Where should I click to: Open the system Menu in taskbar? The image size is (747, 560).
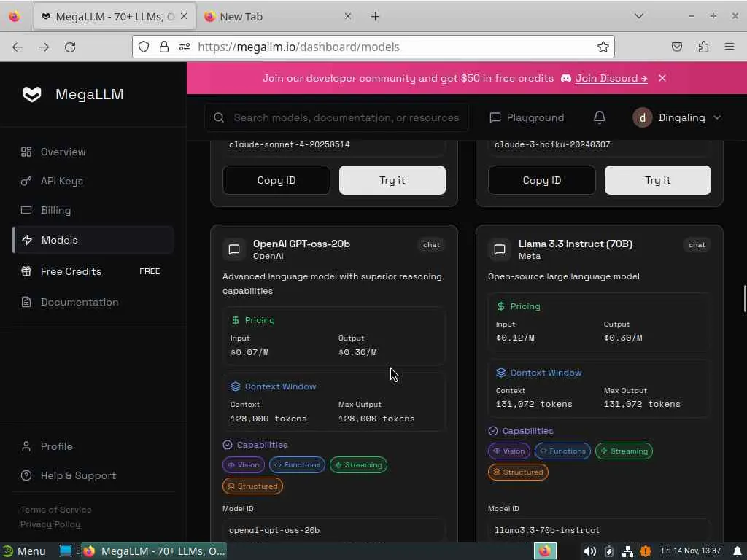point(25,551)
